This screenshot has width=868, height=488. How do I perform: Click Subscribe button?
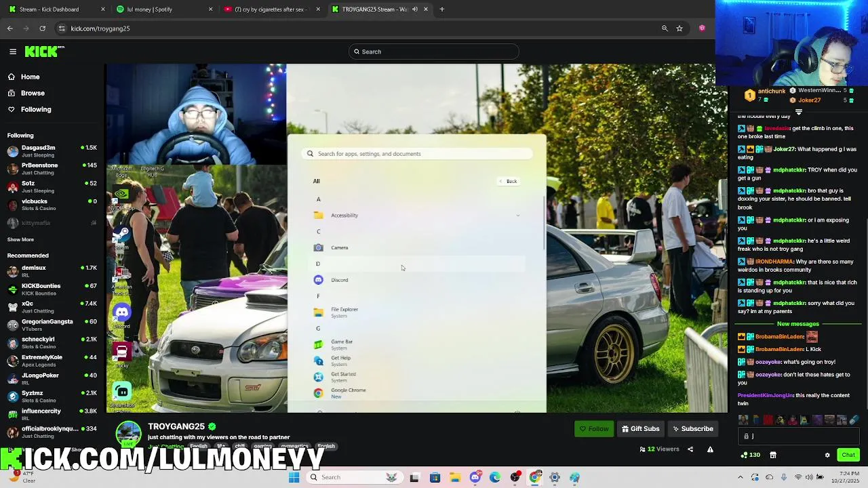click(x=692, y=428)
